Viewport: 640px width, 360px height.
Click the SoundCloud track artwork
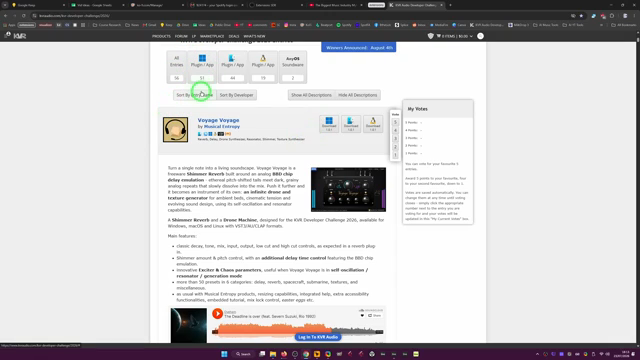(189, 325)
